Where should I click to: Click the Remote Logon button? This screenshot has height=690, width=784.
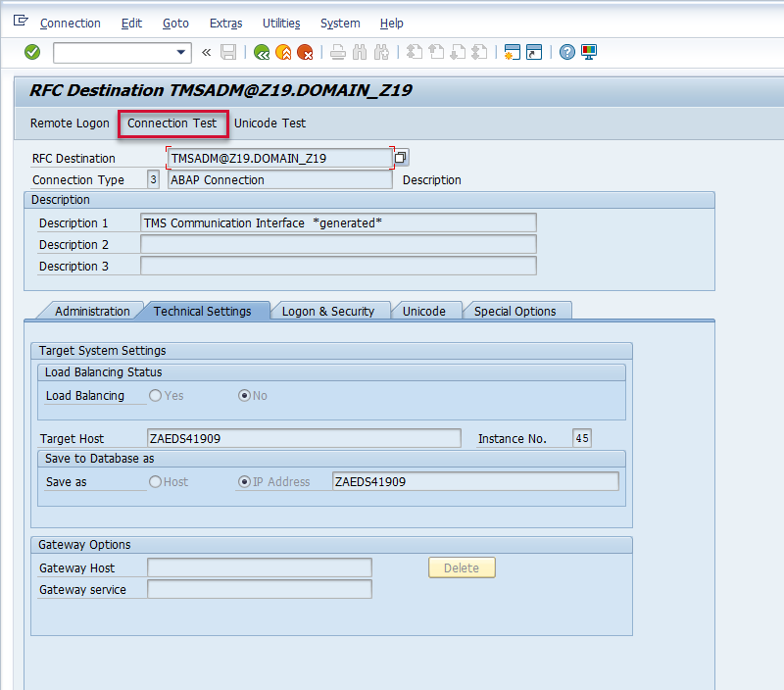tap(70, 123)
